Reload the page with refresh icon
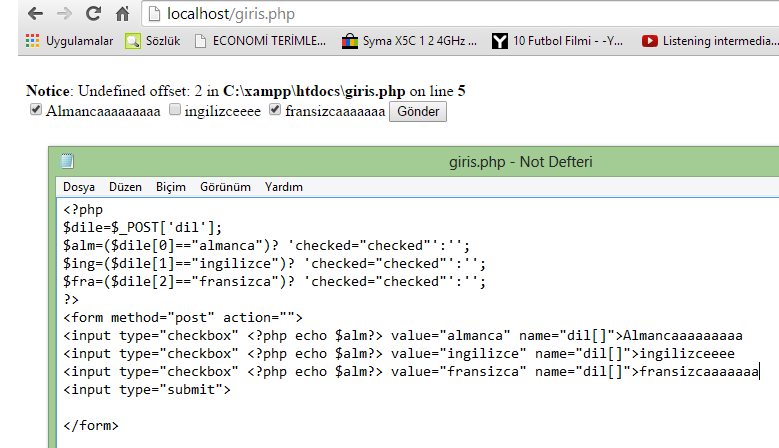Screen dimensions: 779x448 (94, 14)
